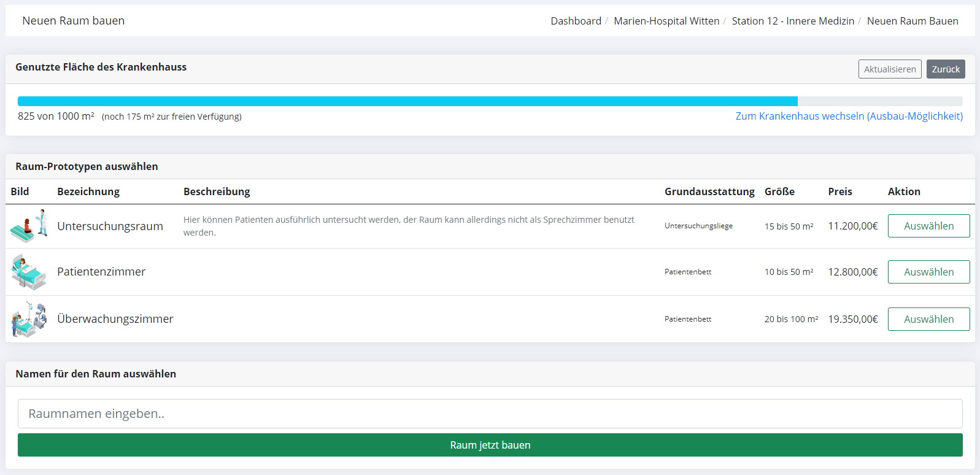The height and width of the screenshot is (475, 980).
Task: Select the Patientenzimmer prototype with Auswählen
Action: coord(928,272)
